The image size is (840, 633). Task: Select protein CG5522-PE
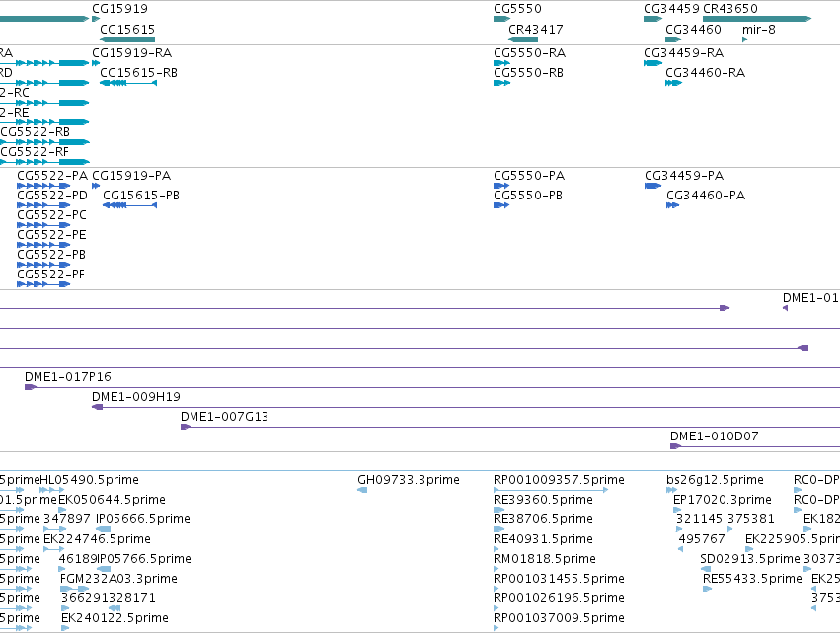point(51,235)
